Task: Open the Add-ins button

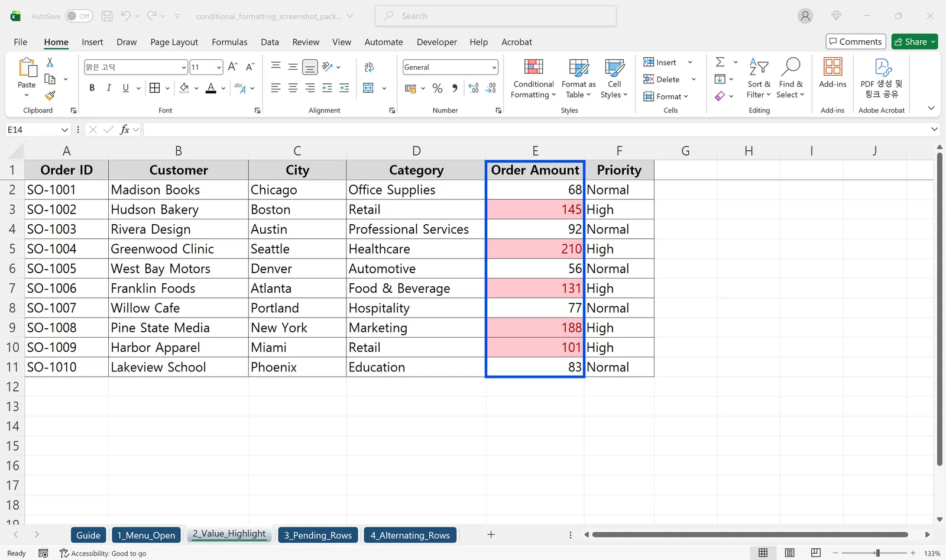Action: pyautogui.click(x=832, y=73)
